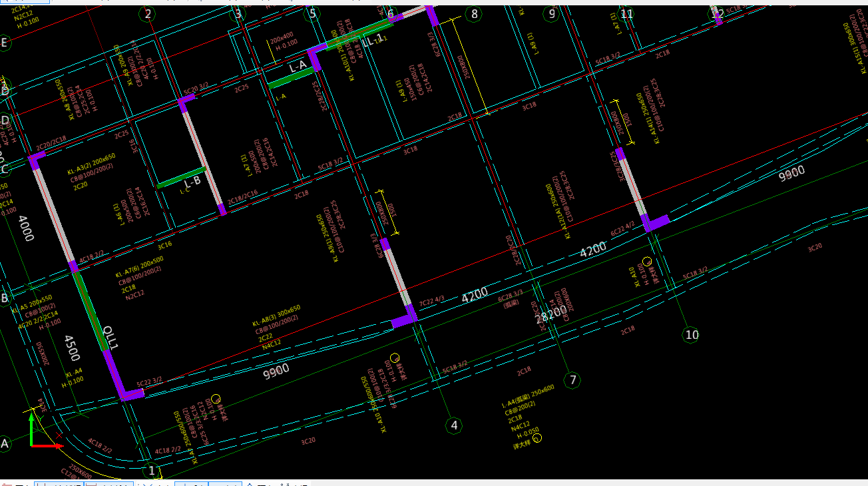
Task: Click the 28200 dimension text
Action: click(551, 314)
